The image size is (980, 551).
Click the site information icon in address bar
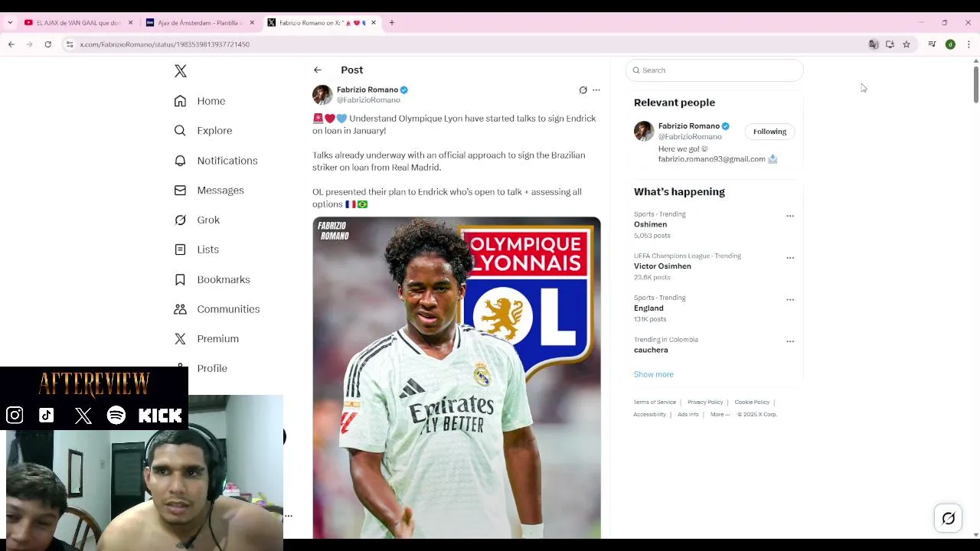[x=70, y=44]
